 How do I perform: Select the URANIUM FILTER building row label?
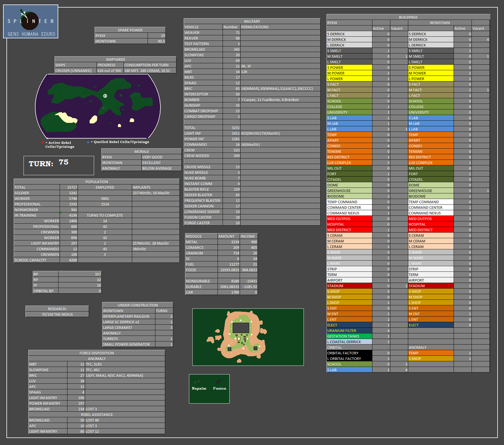tap(349, 331)
